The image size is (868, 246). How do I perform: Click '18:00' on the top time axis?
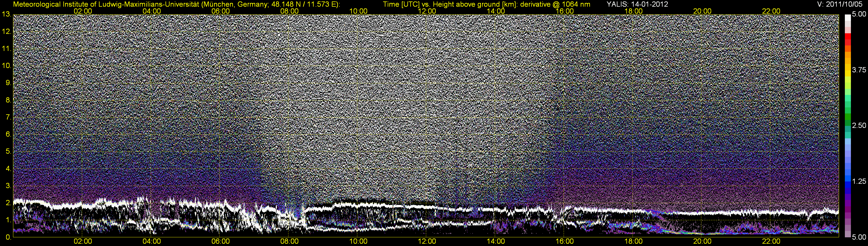[633, 11]
